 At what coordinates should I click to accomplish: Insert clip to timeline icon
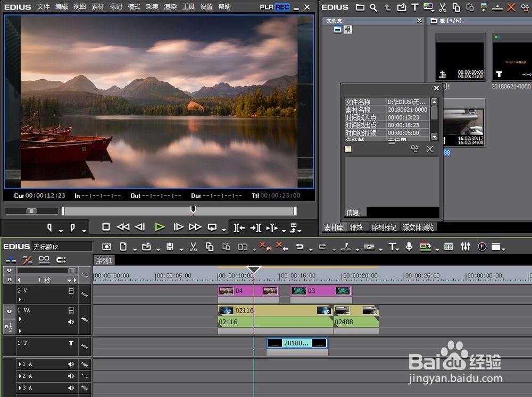click(x=239, y=228)
